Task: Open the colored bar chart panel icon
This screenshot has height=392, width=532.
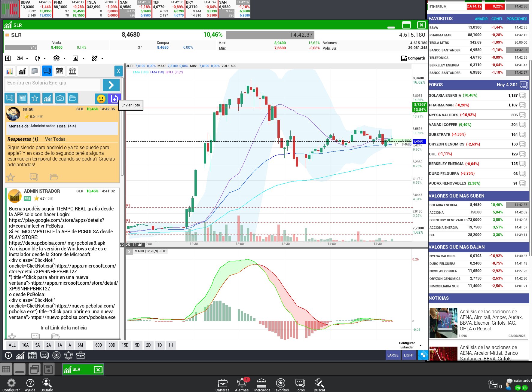Action: pyautogui.click(x=10, y=71)
